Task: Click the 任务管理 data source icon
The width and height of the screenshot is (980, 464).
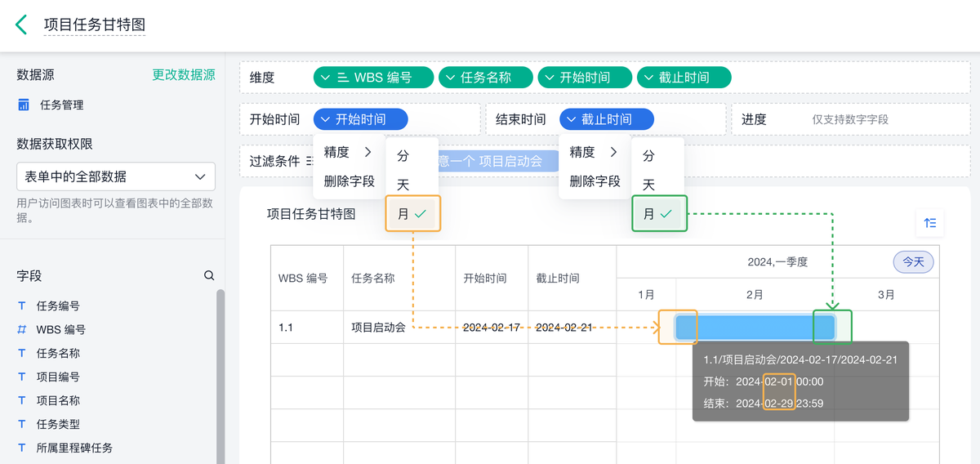Action: (x=24, y=105)
